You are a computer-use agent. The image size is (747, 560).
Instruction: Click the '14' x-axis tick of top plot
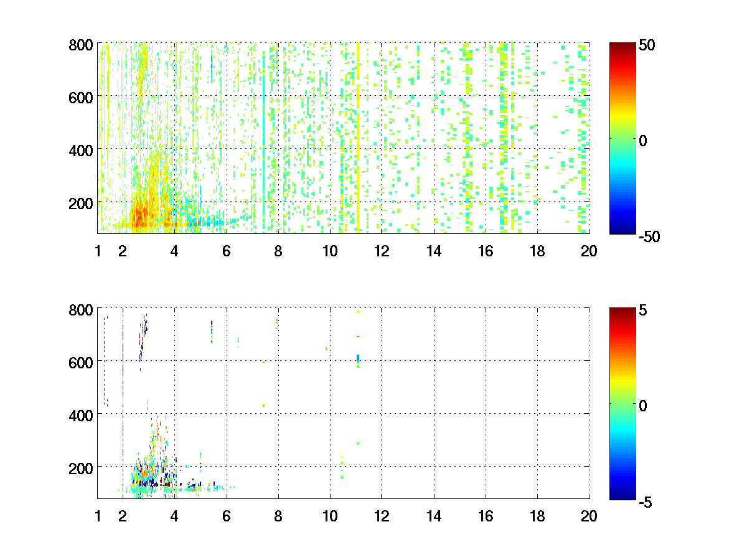434,251
